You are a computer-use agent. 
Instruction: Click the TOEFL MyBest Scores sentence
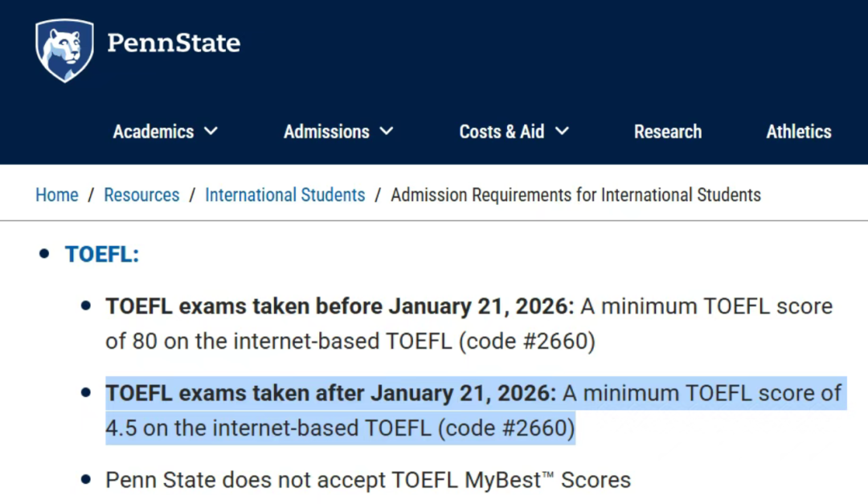[367, 481]
